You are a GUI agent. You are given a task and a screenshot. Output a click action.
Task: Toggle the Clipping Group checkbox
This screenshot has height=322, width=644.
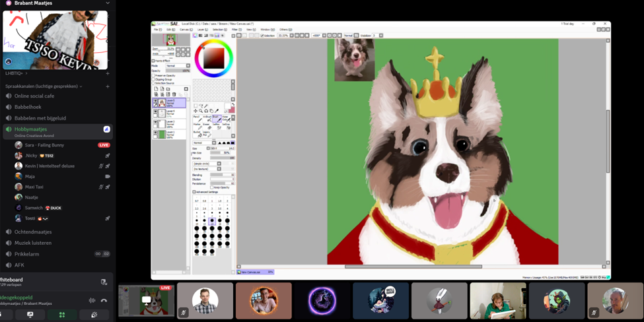click(154, 79)
